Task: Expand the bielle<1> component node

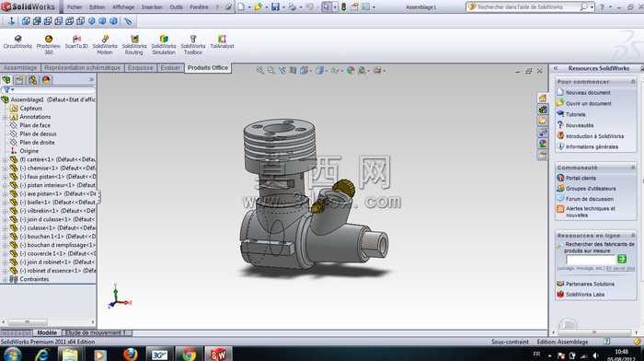Action: (5, 203)
